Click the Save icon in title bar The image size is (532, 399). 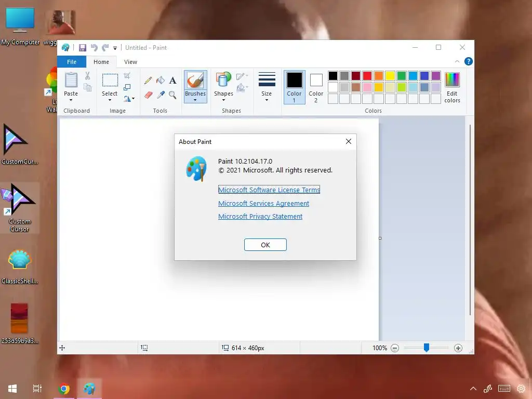click(x=83, y=48)
